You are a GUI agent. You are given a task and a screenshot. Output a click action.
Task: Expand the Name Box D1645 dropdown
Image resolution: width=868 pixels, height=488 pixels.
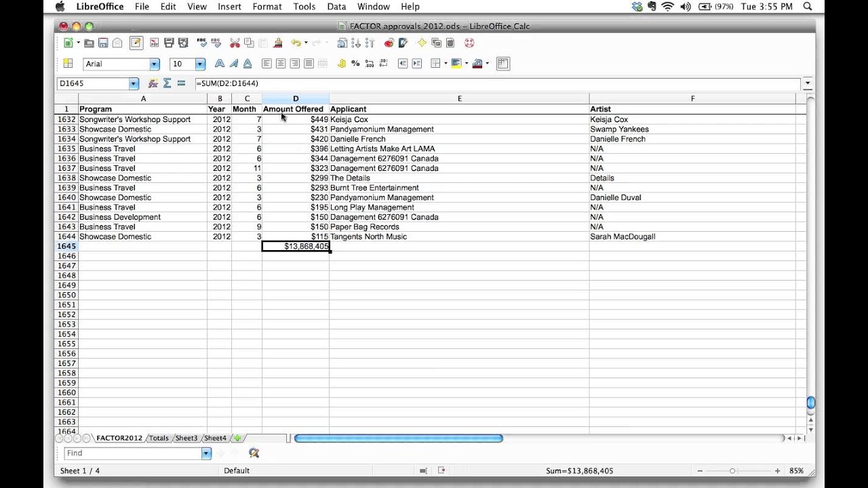pyautogui.click(x=134, y=83)
